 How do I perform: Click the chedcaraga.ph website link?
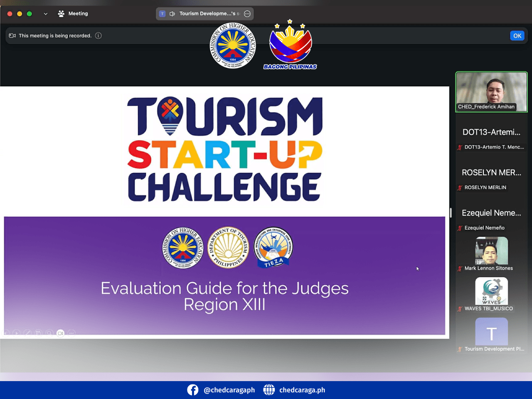click(302, 390)
